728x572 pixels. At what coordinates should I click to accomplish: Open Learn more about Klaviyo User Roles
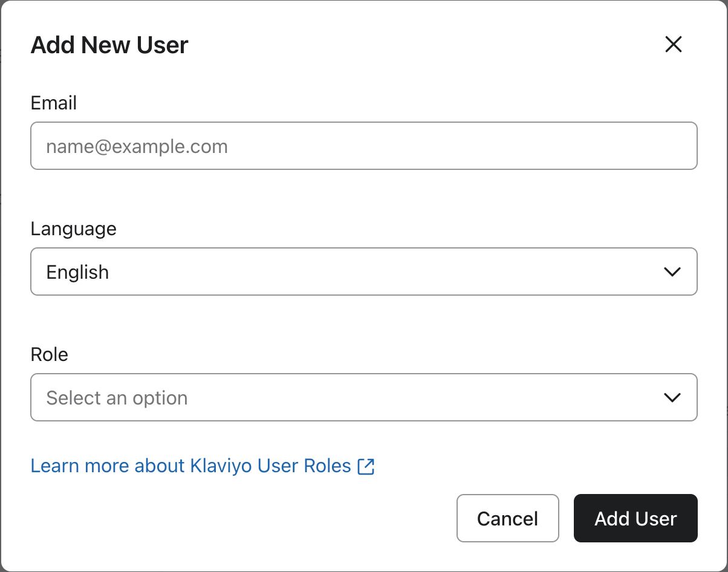(x=190, y=466)
